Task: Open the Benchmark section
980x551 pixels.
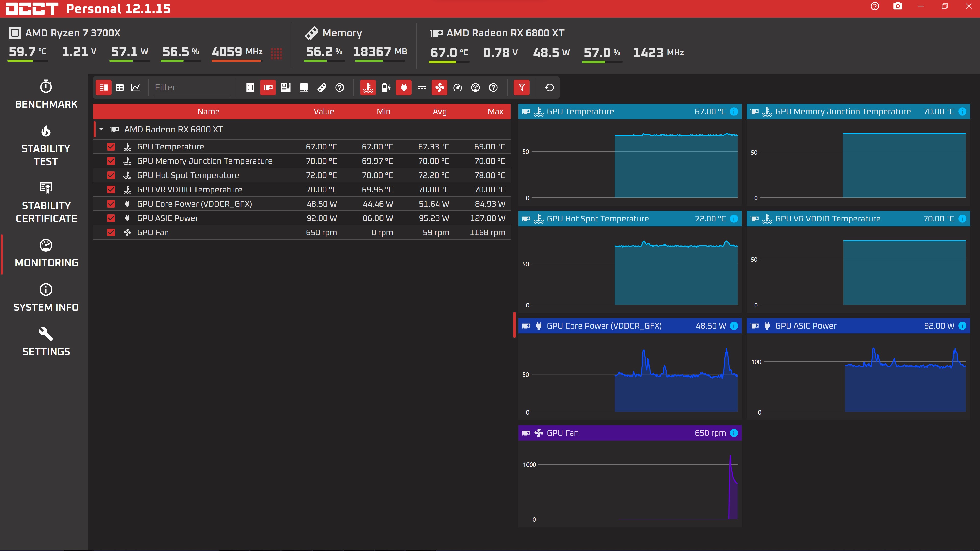Action: (46, 94)
